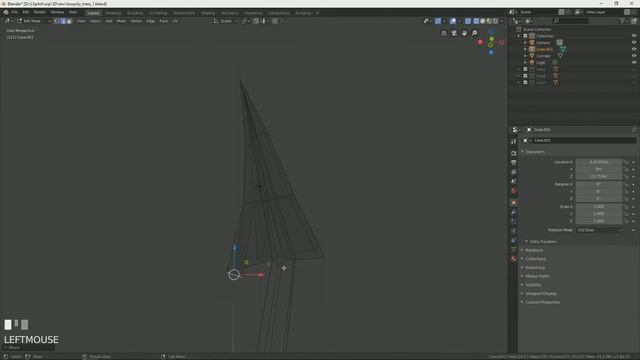Open Material properties tab
Viewport: 640px width, 360px height.
[513, 259]
